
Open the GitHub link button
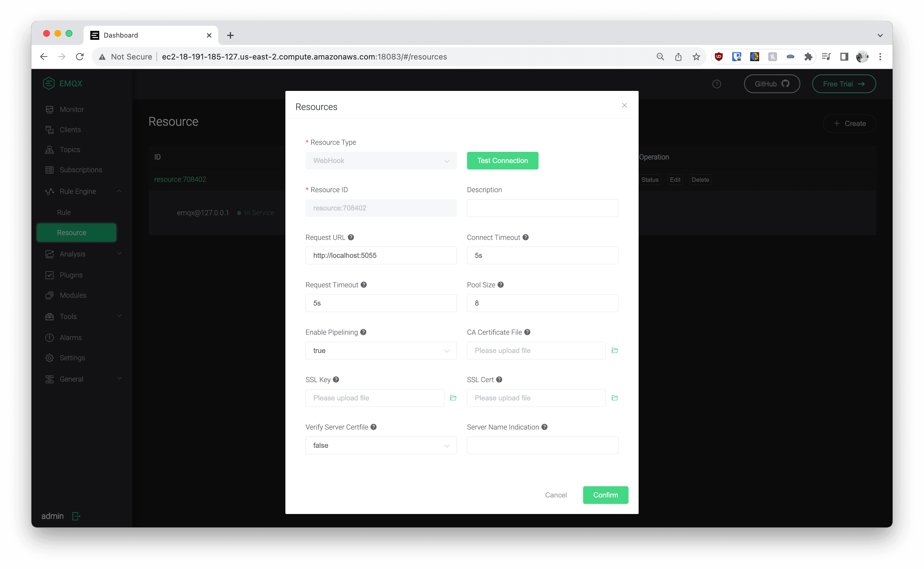(771, 84)
